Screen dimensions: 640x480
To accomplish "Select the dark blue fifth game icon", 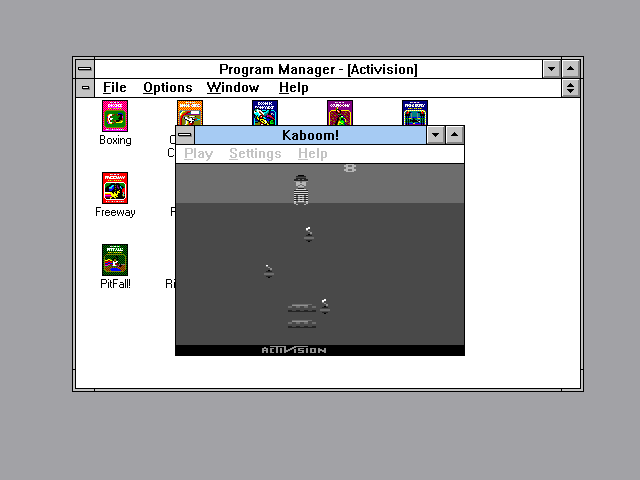I will (x=415, y=113).
